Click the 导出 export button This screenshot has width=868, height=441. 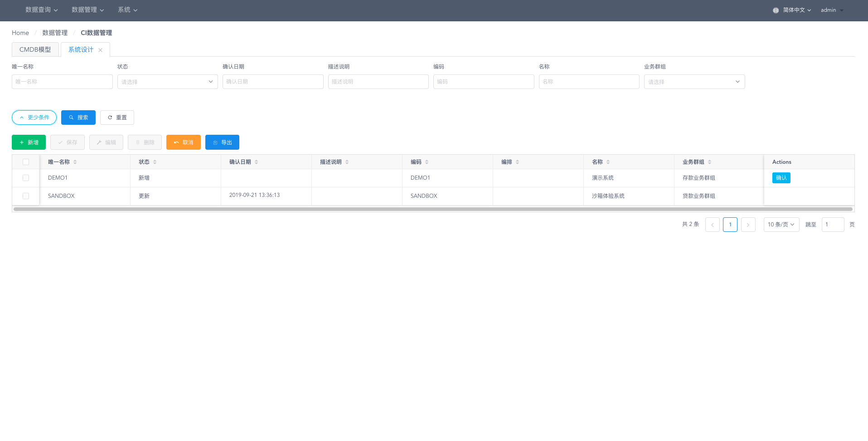pos(223,142)
